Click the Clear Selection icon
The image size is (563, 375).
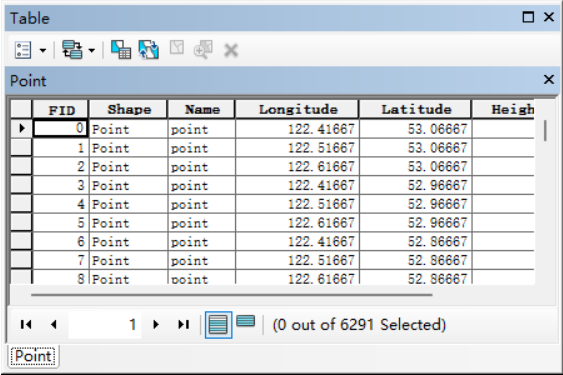177,48
